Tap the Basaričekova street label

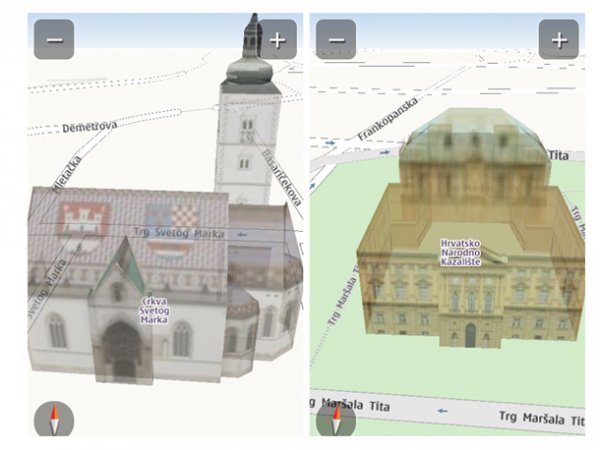pos(282,178)
